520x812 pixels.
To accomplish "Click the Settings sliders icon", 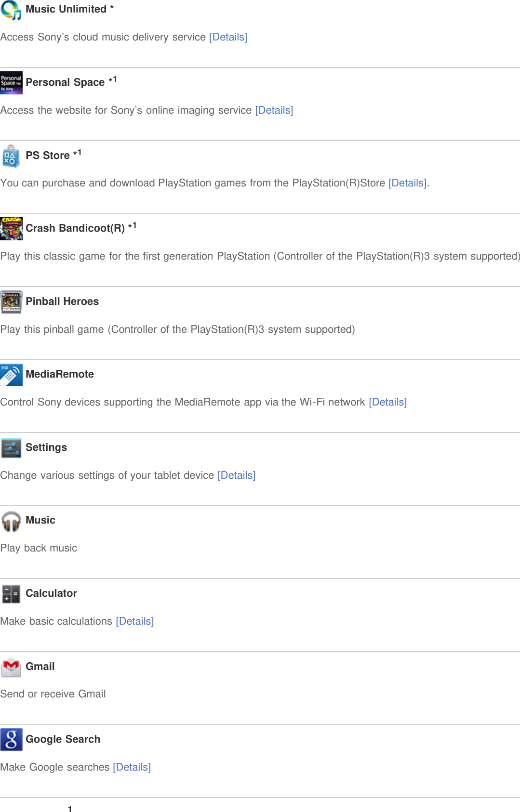I will [x=11, y=448].
